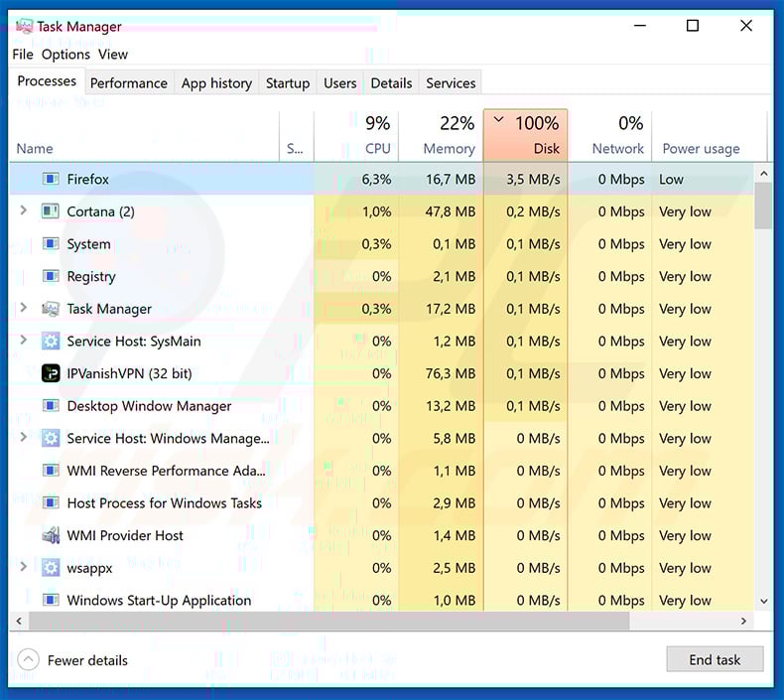The image size is (784, 700).
Task: Select the Desktop Window Manager name
Action: (x=149, y=406)
